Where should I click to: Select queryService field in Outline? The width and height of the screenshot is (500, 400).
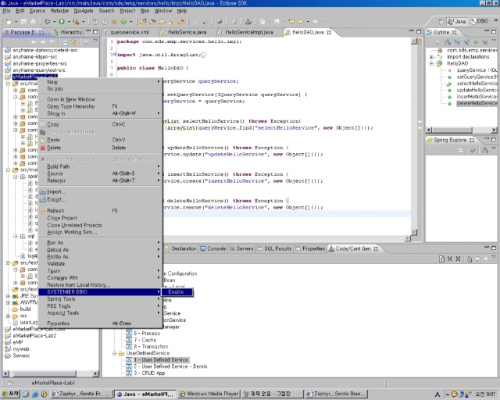point(477,70)
